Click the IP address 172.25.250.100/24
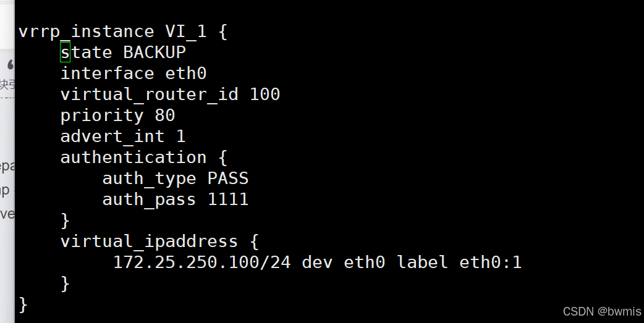The width and height of the screenshot is (644, 323). (x=201, y=262)
